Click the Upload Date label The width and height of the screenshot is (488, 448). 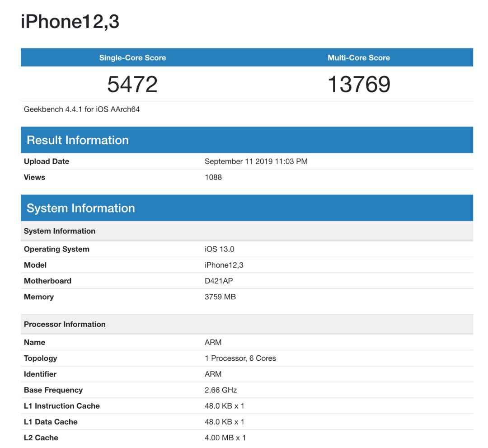coord(47,161)
